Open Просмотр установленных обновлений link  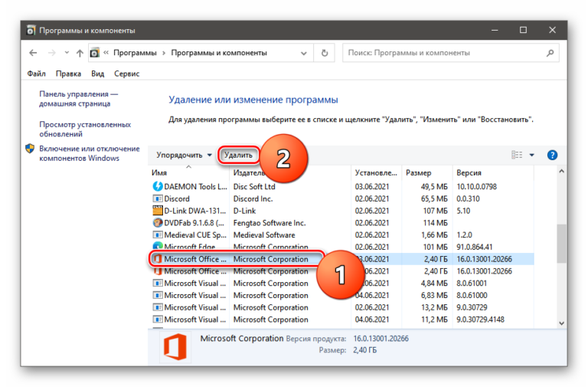pyautogui.click(x=85, y=129)
